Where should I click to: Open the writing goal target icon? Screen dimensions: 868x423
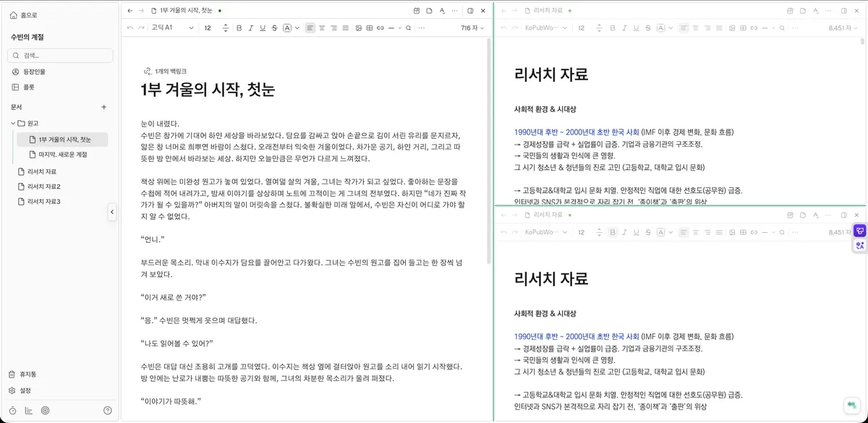pyautogui.click(x=45, y=411)
